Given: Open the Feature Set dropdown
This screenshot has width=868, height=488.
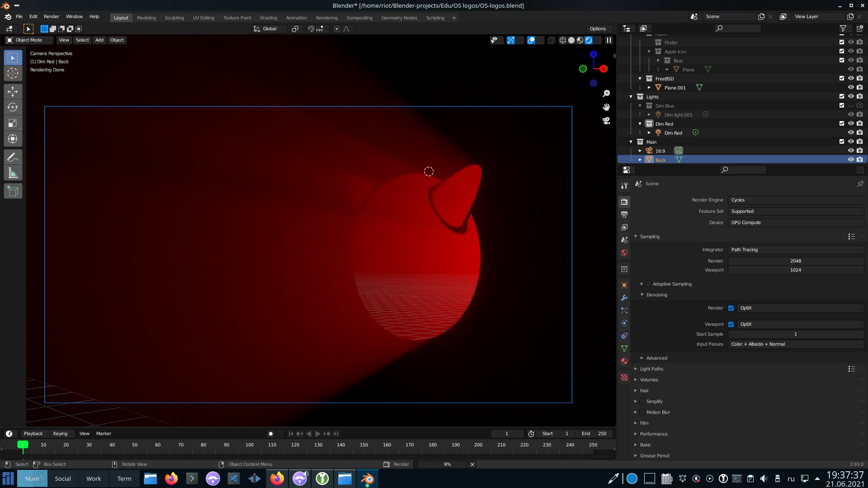Looking at the screenshot, I should (x=796, y=211).
